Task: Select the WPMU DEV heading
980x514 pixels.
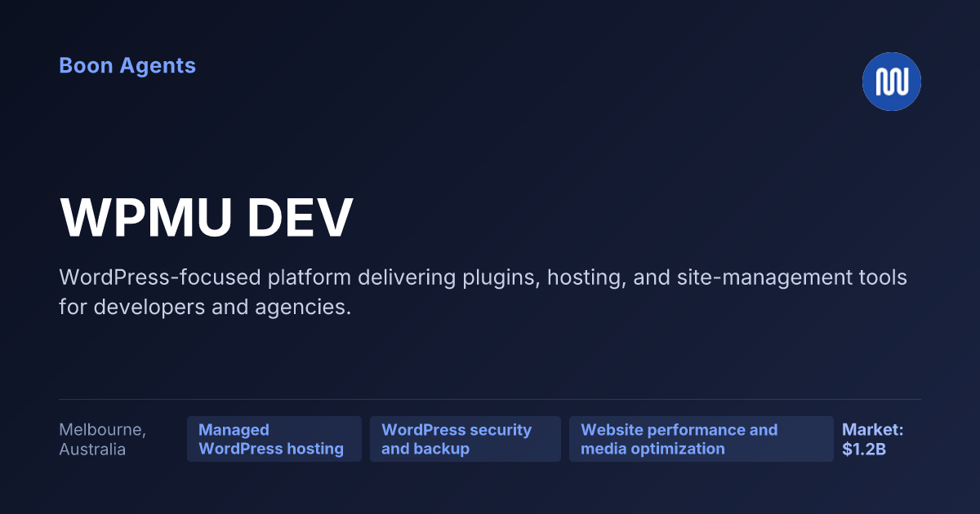Action: 207,217
